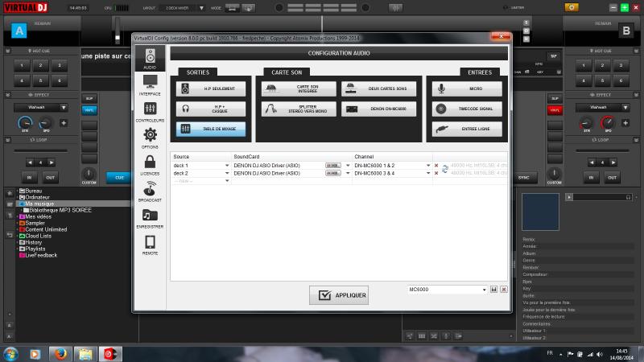Select Ma musique folder in browser
Viewport: 644px width, 362px height.
pos(39,204)
